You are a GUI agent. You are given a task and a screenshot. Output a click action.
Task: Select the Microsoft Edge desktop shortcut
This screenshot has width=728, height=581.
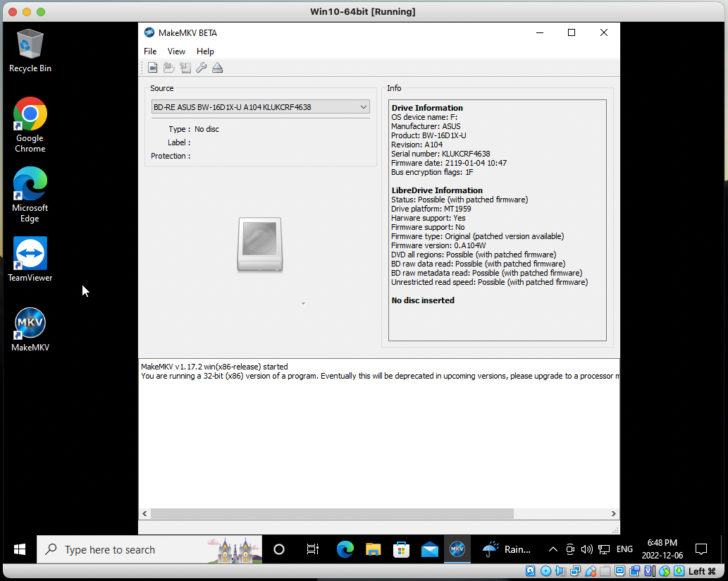(x=30, y=195)
